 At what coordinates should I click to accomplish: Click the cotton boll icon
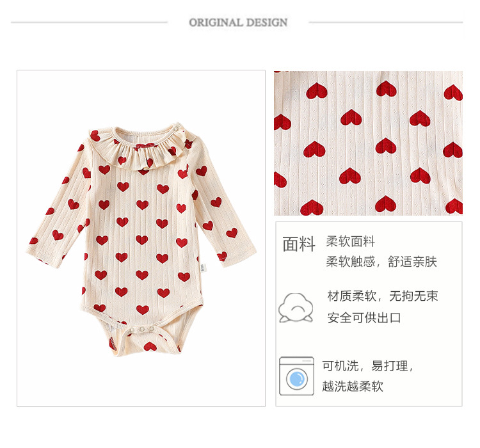296,307
